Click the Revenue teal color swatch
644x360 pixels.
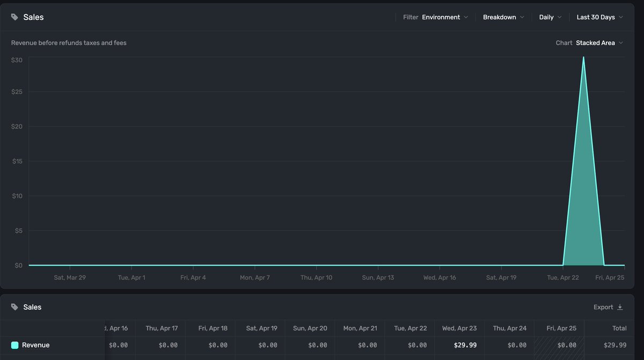click(x=14, y=345)
